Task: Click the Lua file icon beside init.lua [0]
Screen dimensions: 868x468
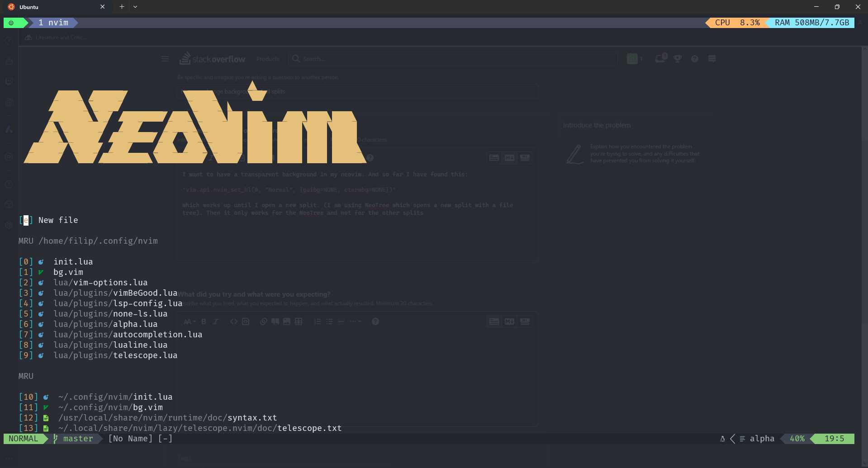Action: click(41, 262)
